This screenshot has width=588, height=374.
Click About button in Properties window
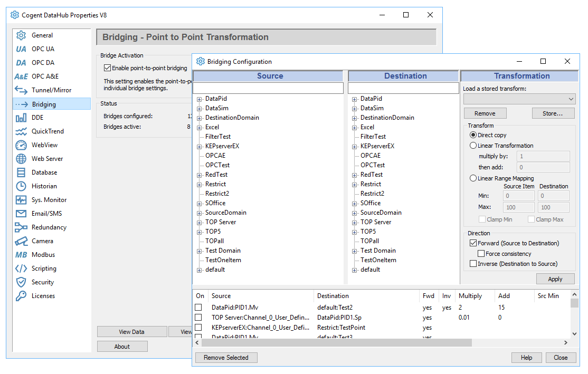point(122,346)
